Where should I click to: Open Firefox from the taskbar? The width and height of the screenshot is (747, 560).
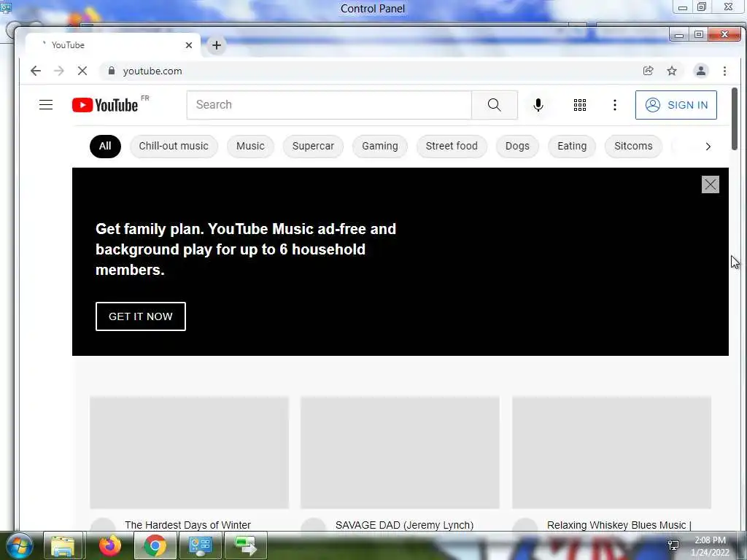click(110, 545)
